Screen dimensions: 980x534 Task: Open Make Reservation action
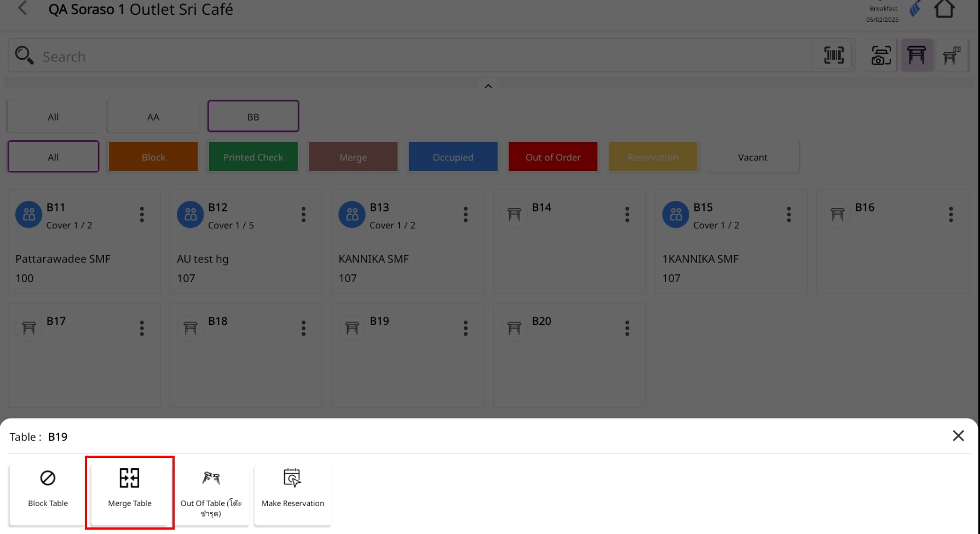click(x=292, y=492)
